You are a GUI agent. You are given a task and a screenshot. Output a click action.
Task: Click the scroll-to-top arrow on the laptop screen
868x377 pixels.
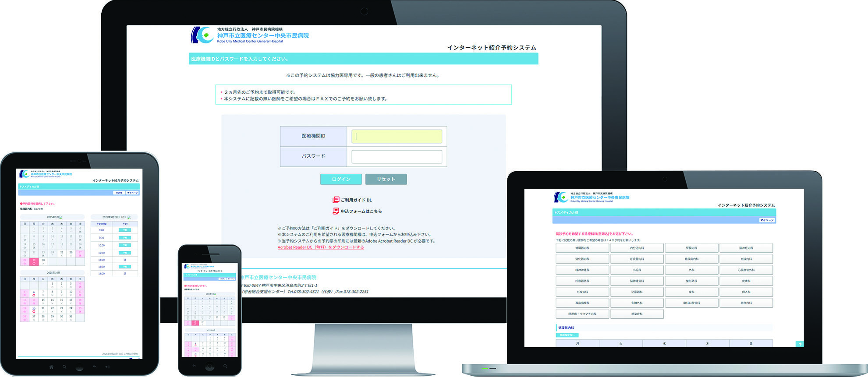(x=800, y=344)
